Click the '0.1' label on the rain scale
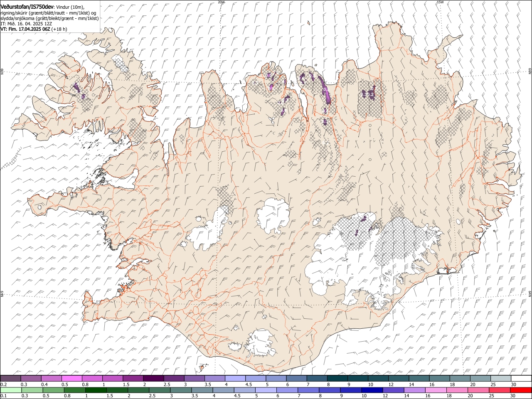Image resolution: width=532 pixels, height=399 pixels. [x=3, y=396]
